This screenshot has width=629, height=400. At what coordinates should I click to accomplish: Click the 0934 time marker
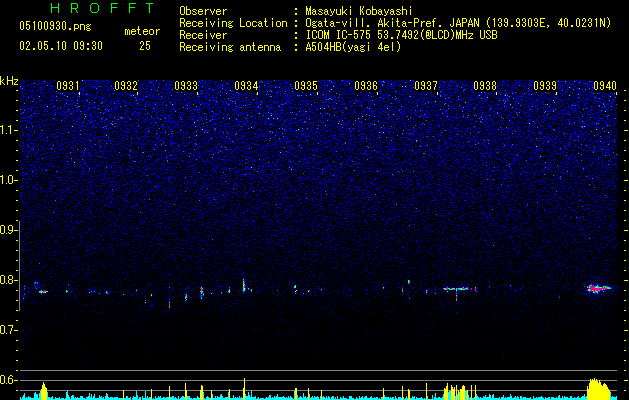[x=246, y=85]
